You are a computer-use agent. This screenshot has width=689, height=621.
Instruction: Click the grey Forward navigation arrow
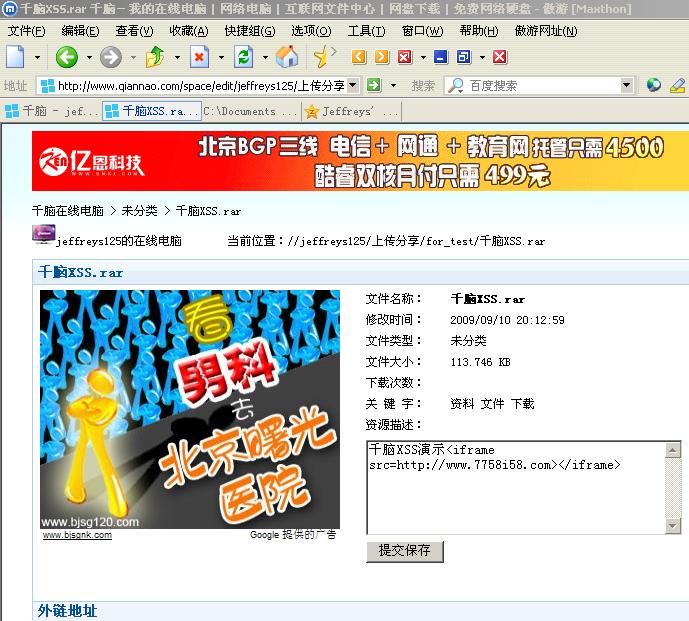[110, 57]
